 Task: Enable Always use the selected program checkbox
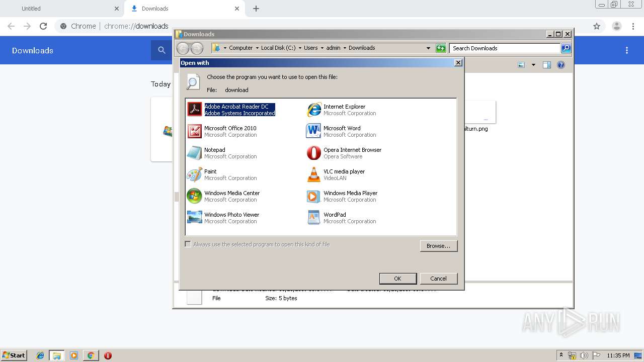pyautogui.click(x=188, y=244)
